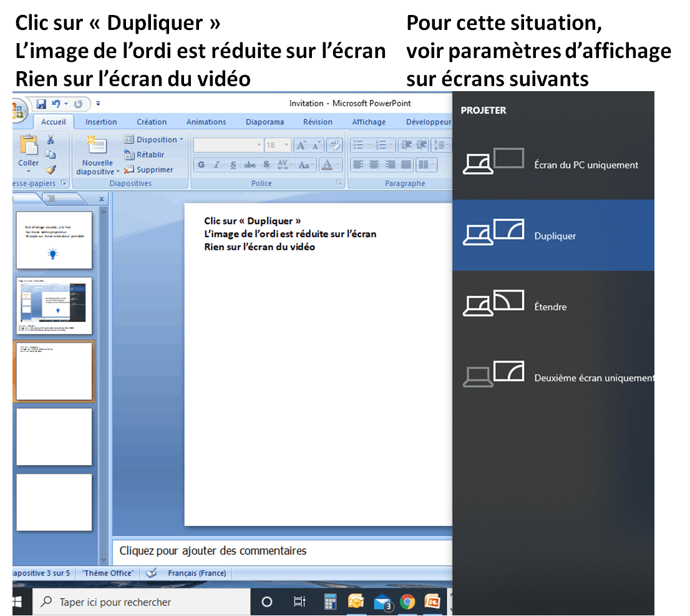Image resolution: width=690 pixels, height=616 pixels.
Task: Switch to Création ribbon tab
Action: pyautogui.click(x=152, y=122)
